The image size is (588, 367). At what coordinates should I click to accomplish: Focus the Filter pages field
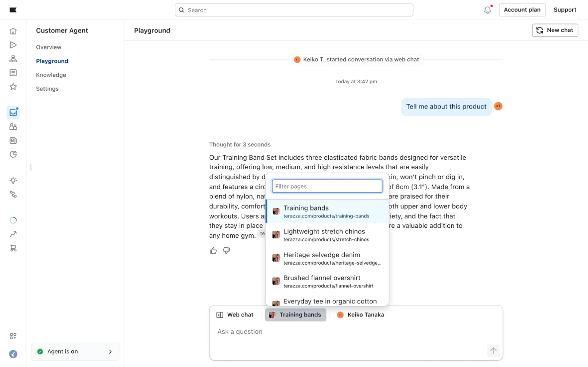[327, 186]
